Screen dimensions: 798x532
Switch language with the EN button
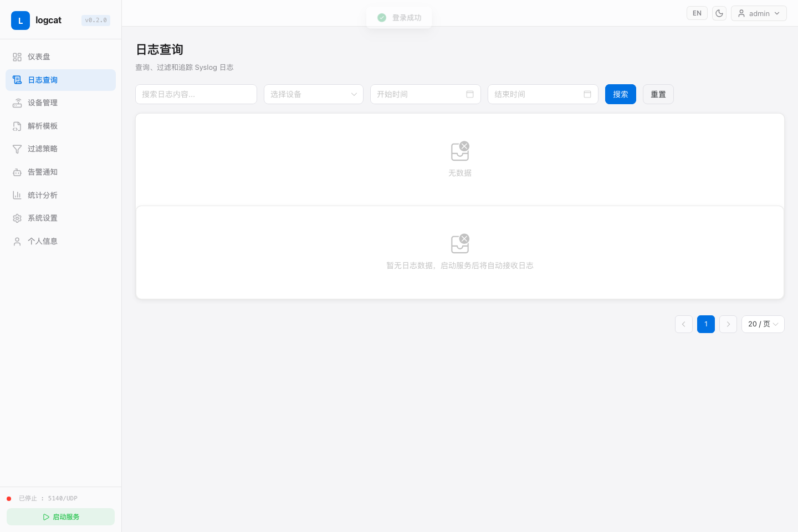click(x=697, y=13)
